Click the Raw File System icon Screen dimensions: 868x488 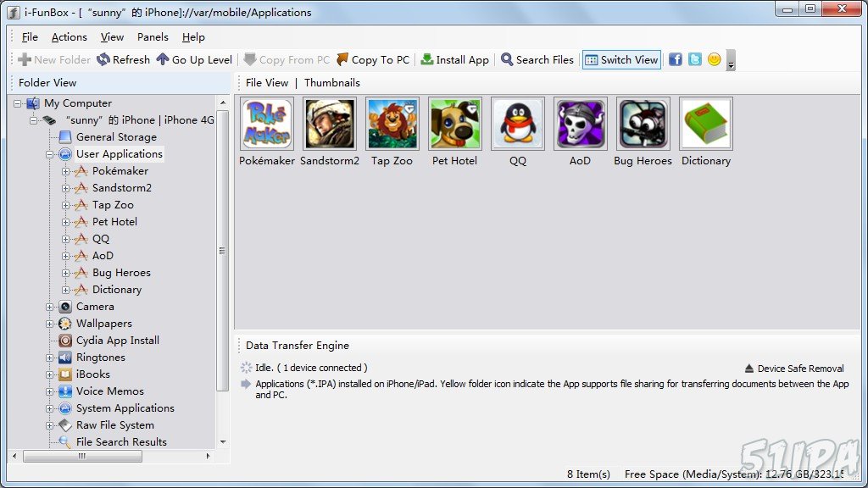(x=64, y=425)
